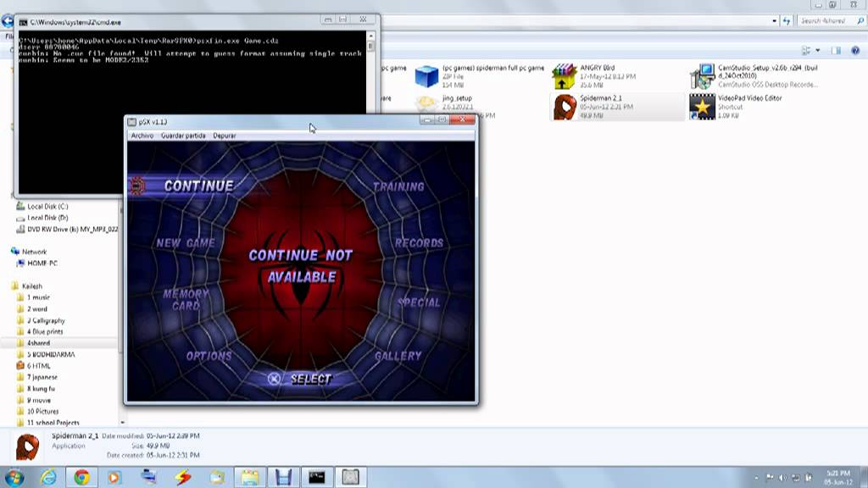
Task: Click the Explorer search box
Action: tap(832, 21)
